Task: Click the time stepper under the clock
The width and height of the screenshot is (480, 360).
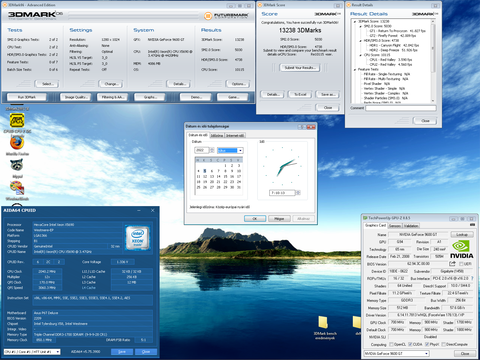Action: [298, 193]
